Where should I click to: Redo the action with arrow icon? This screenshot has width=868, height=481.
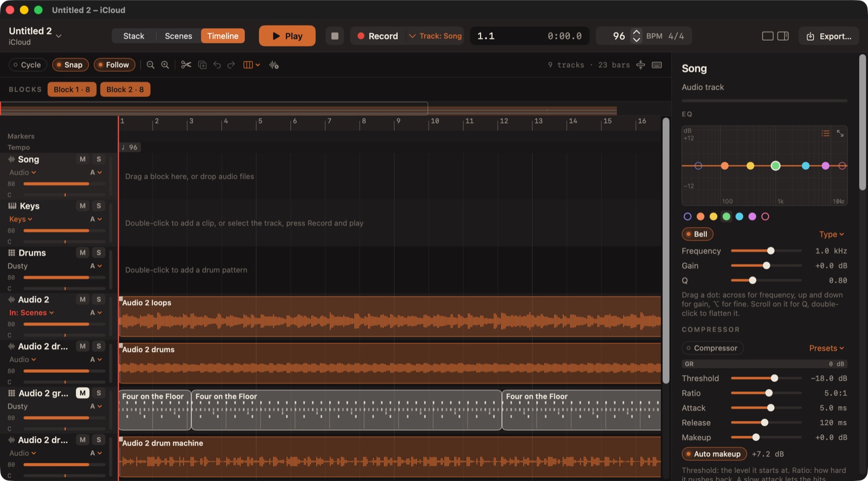coord(231,65)
